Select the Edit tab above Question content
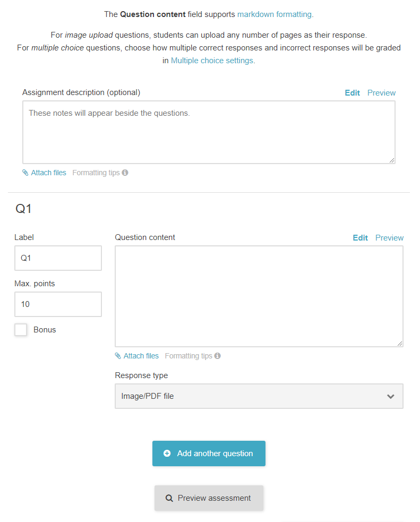 360,237
